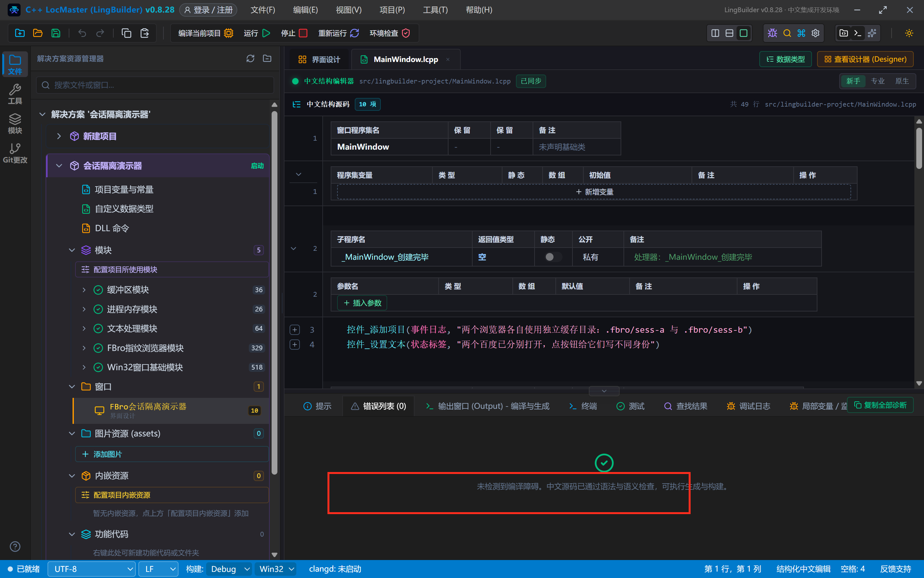Viewport: 924px width, 578px height.
Task: Open the 工具(T) menu
Action: click(x=435, y=10)
